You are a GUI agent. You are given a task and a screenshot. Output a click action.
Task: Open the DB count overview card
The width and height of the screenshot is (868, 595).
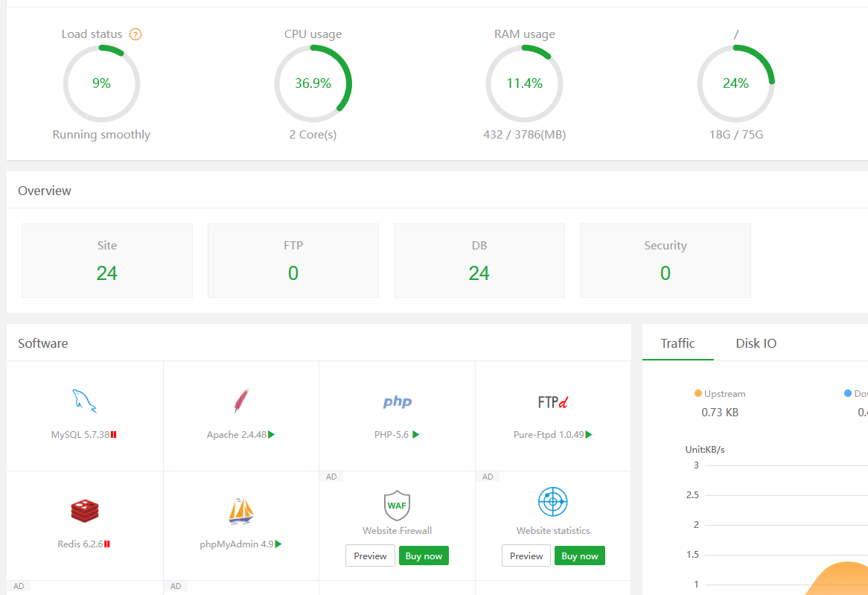tap(479, 261)
